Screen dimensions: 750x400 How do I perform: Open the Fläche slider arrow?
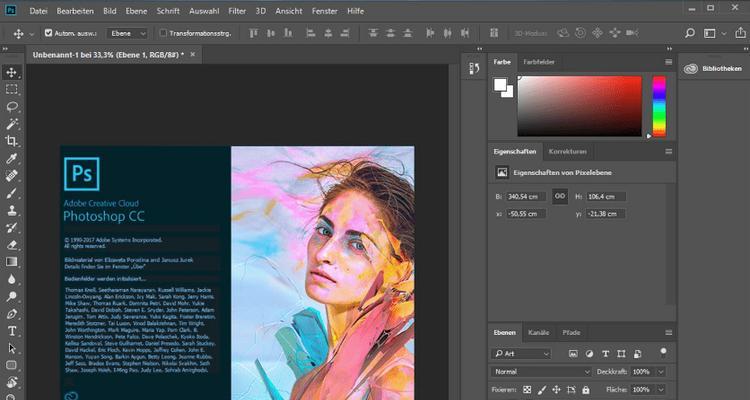click(661, 389)
